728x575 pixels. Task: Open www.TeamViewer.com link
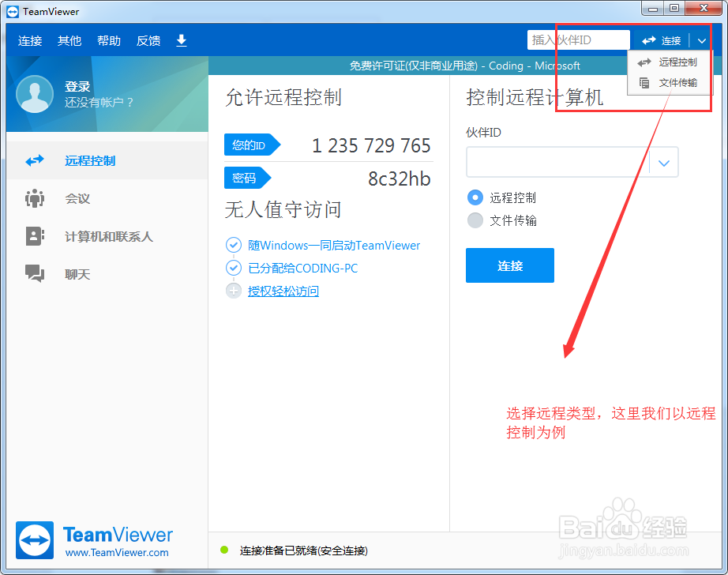click(117, 553)
